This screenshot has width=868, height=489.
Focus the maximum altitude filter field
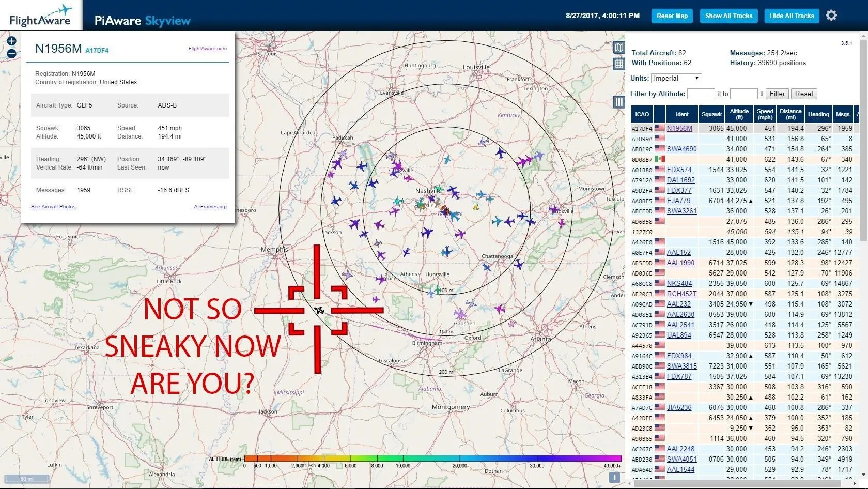(x=744, y=94)
